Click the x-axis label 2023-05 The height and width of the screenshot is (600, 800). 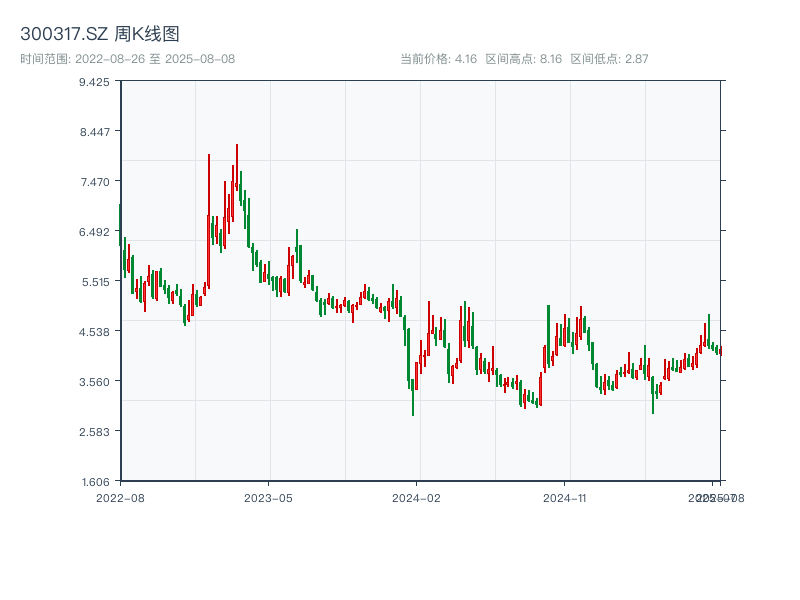[x=268, y=498]
